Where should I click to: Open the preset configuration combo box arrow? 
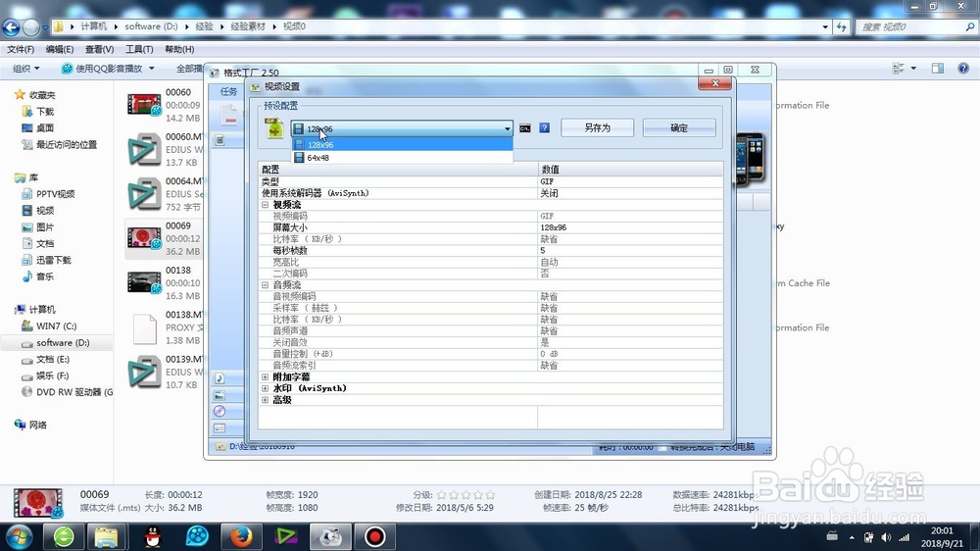point(507,128)
